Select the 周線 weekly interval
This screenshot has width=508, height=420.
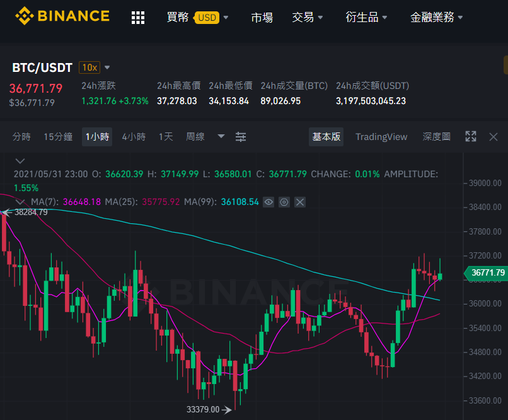point(195,137)
